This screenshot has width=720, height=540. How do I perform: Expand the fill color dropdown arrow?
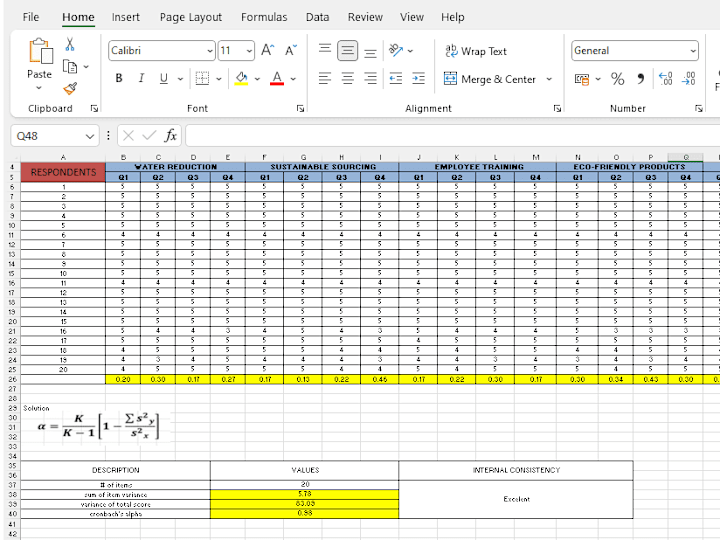[x=257, y=79]
